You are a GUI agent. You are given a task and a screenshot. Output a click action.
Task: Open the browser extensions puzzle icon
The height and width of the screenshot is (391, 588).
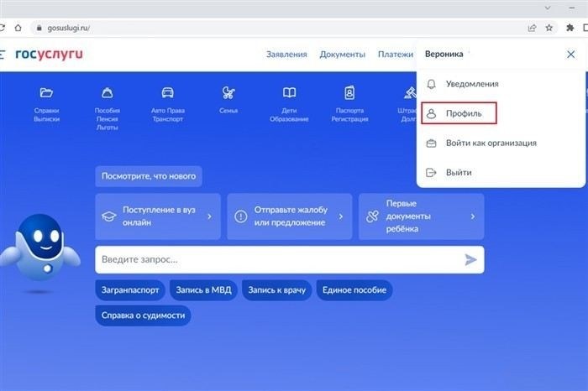point(570,28)
